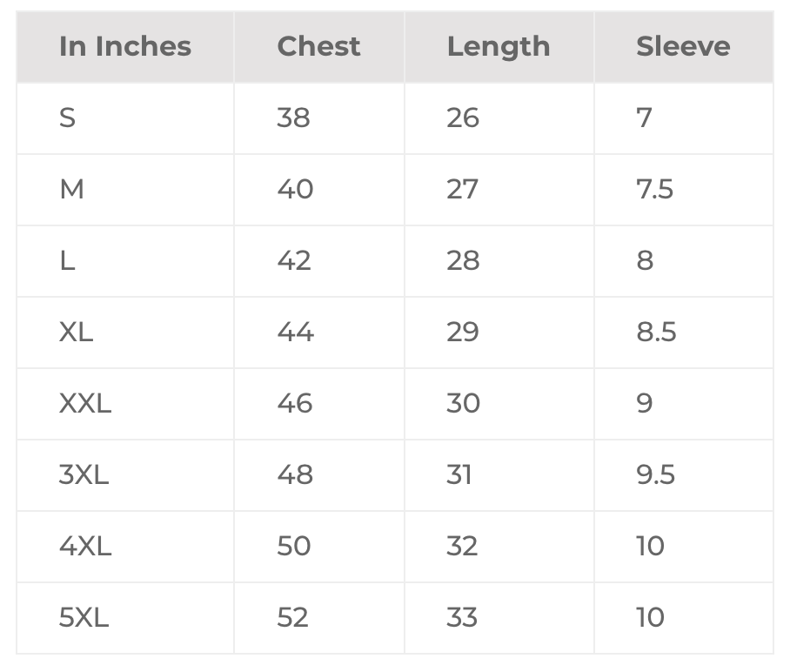Click the Sleeve column header
The height and width of the screenshot is (672, 790).
[682, 47]
